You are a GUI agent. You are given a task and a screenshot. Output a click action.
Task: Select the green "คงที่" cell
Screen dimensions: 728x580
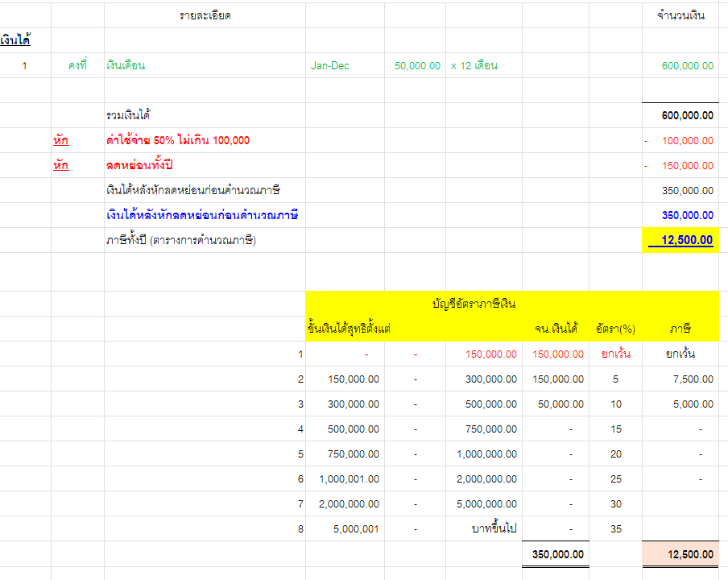pyautogui.click(x=77, y=66)
